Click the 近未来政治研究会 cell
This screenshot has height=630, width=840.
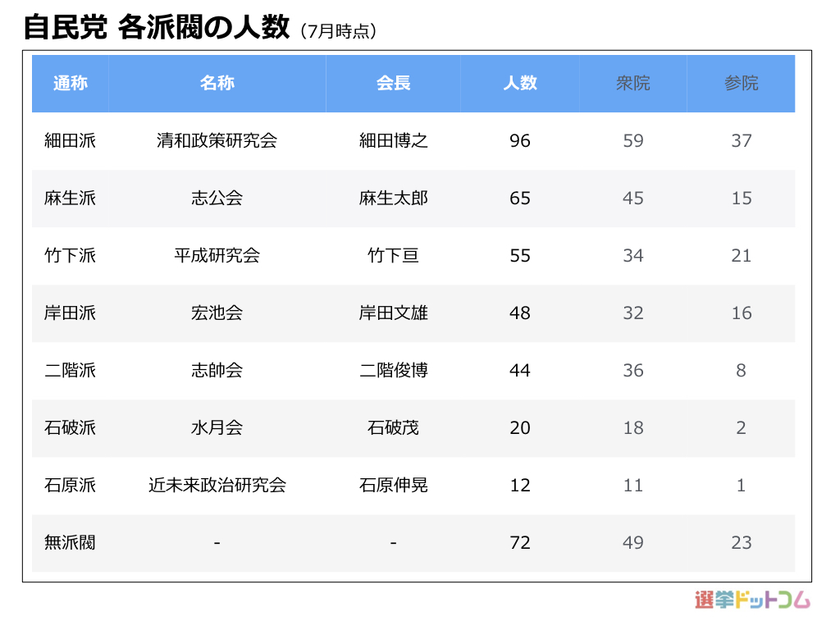[217, 486]
